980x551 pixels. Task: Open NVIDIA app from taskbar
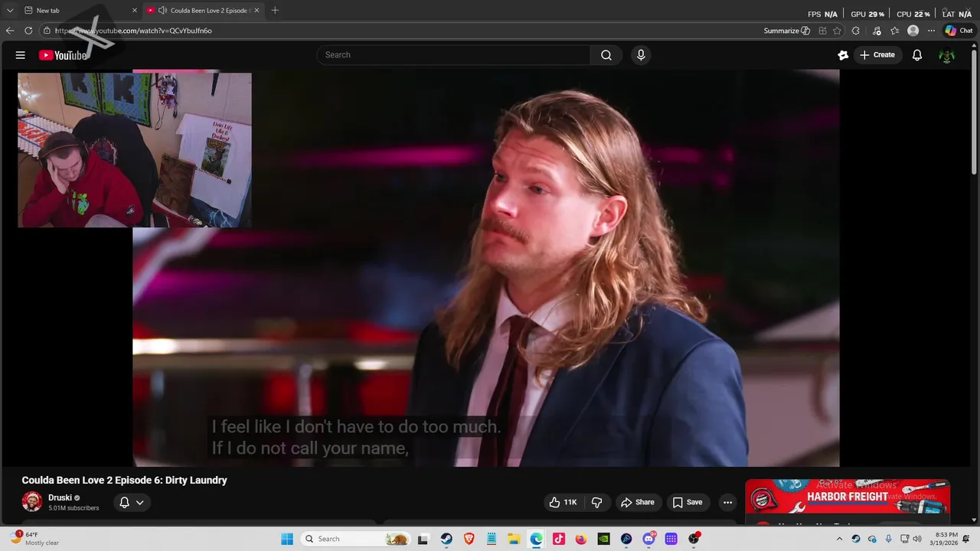point(604,539)
